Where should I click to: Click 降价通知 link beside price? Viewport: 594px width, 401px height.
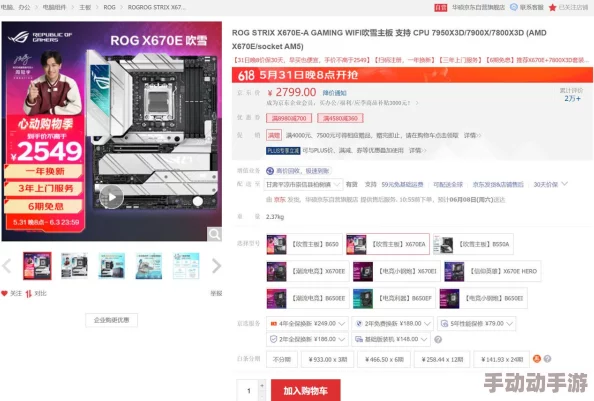[335, 93]
